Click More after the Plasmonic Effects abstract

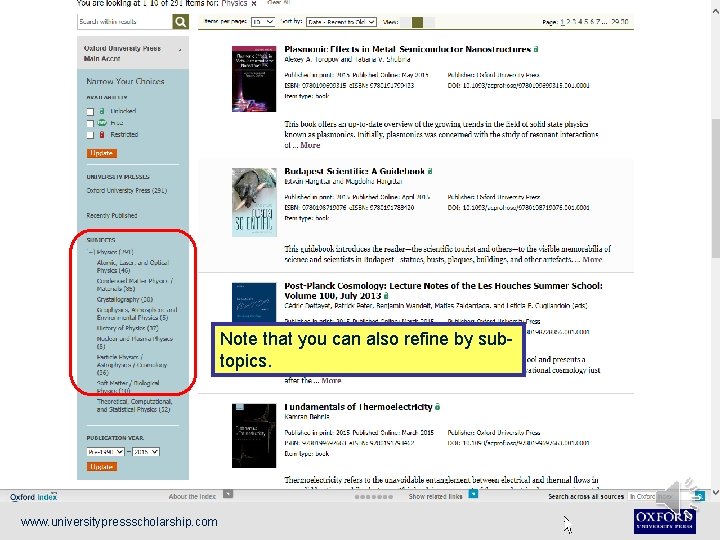[310, 145]
